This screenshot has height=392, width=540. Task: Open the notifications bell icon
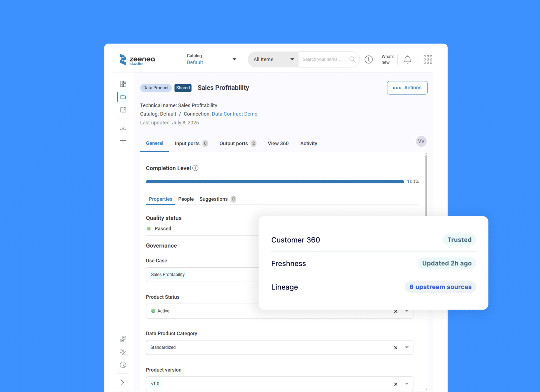(407, 59)
